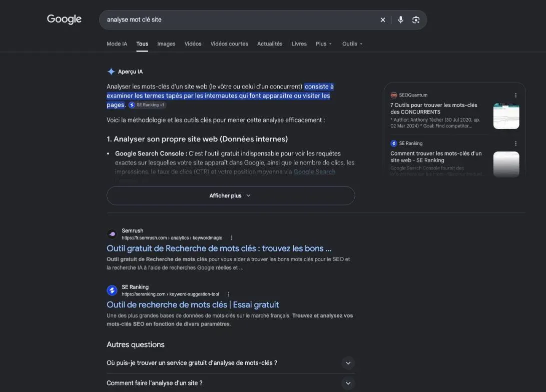Open the Images tab

(x=166, y=44)
